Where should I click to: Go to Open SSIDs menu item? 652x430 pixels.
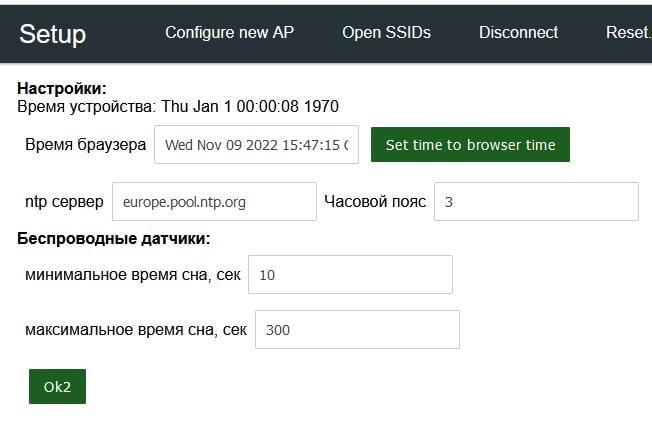(x=386, y=32)
